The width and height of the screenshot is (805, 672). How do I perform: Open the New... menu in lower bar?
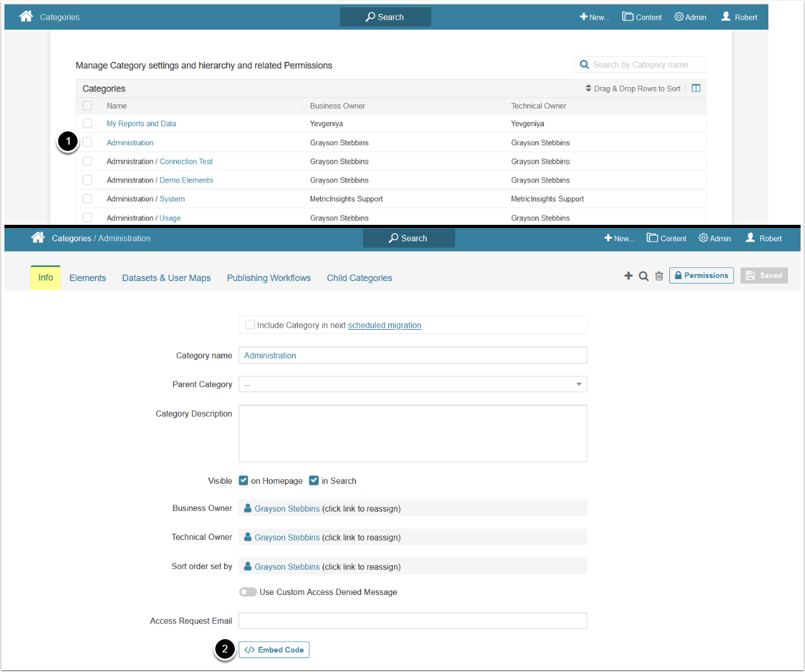[619, 238]
